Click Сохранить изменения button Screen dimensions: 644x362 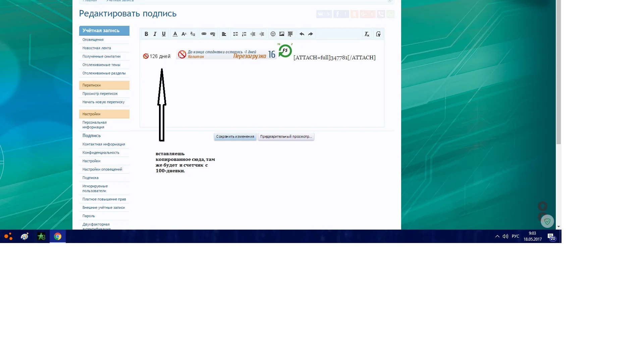coord(235,136)
